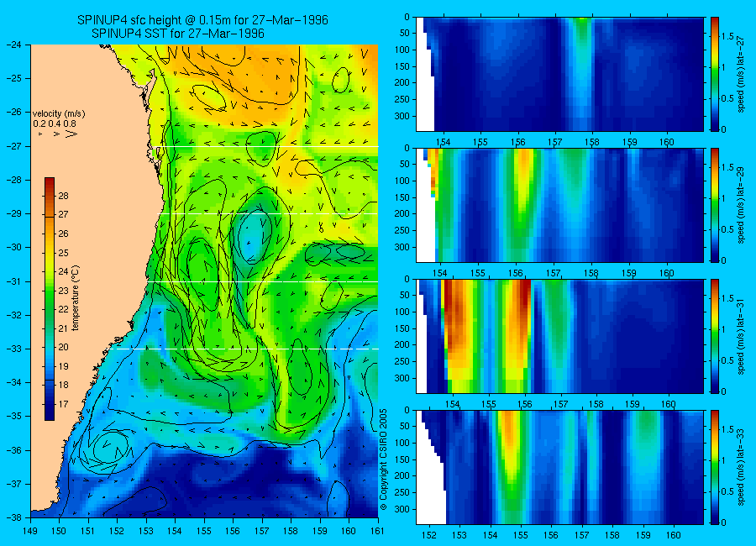The image size is (756, 546).
Task: Click the "28" tick on the temperature colorbar
Action: point(63,196)
